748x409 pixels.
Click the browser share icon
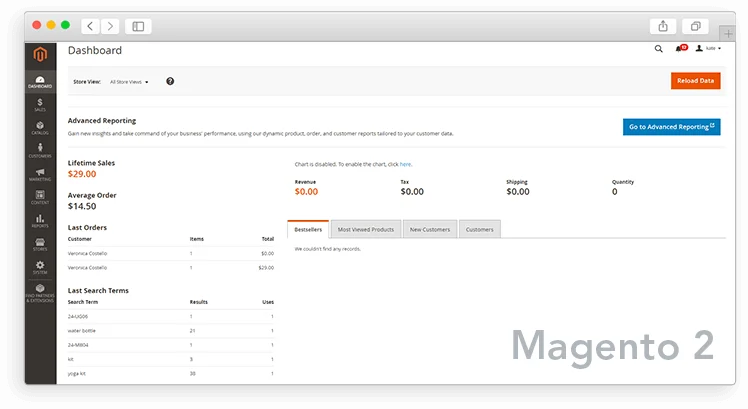tap(663, 26)
